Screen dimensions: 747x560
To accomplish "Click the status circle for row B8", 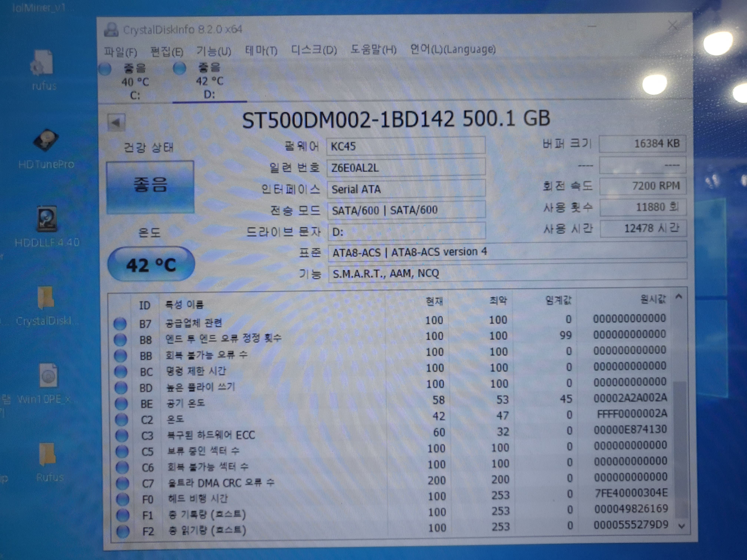I will pos(120,340).
